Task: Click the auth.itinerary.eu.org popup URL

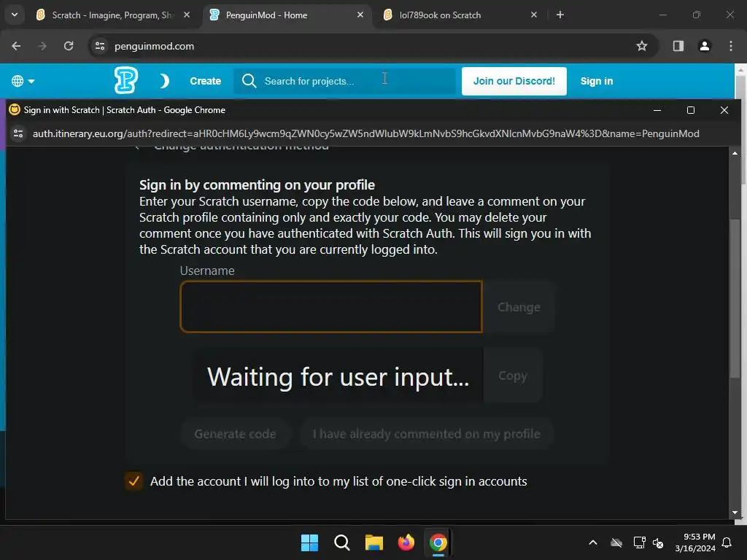Action: pyautogui.click(x=365, y=134)
